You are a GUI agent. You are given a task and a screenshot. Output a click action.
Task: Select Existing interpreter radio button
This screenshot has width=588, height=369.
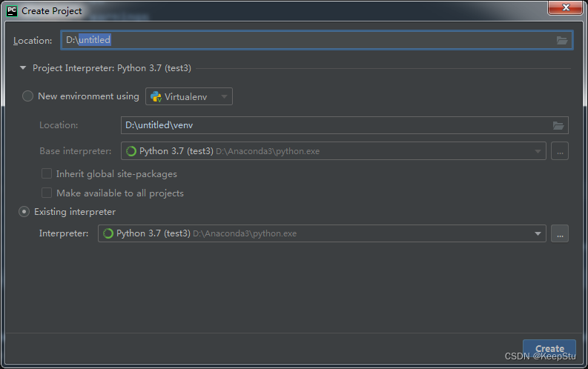(x=24, y=212)
